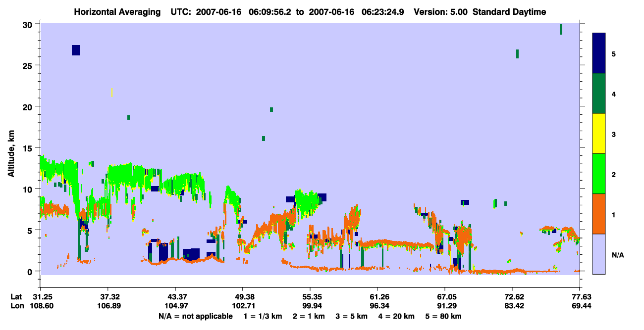Click legend text '5 = 80 km'
This screenshot has width=644, height=330.
coord(444,316)
